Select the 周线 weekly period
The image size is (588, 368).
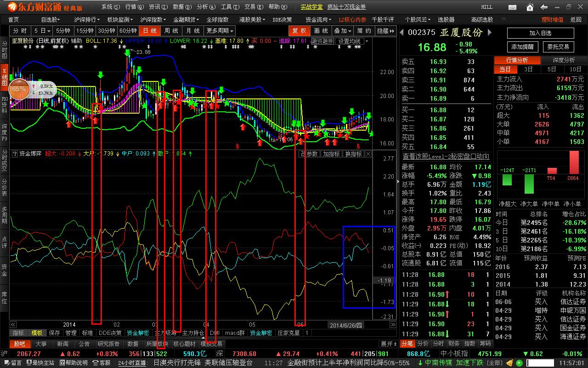click(x=171, y=31)
